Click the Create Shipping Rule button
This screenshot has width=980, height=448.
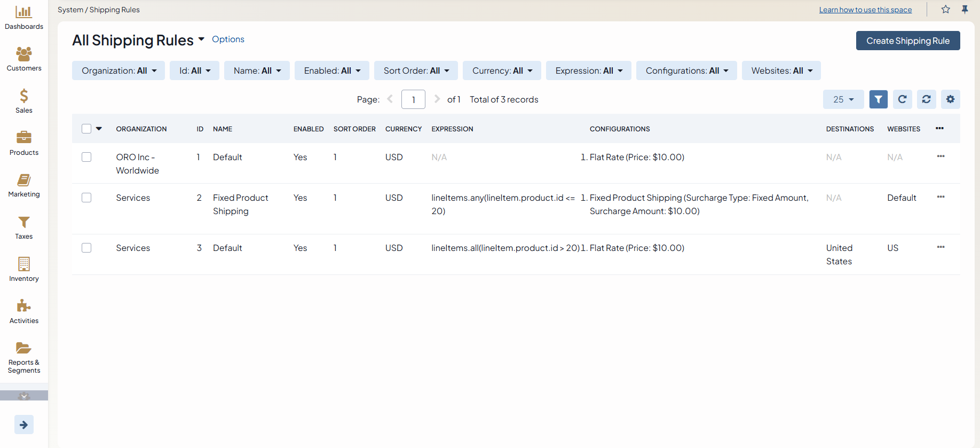click(x=907, y=41)
